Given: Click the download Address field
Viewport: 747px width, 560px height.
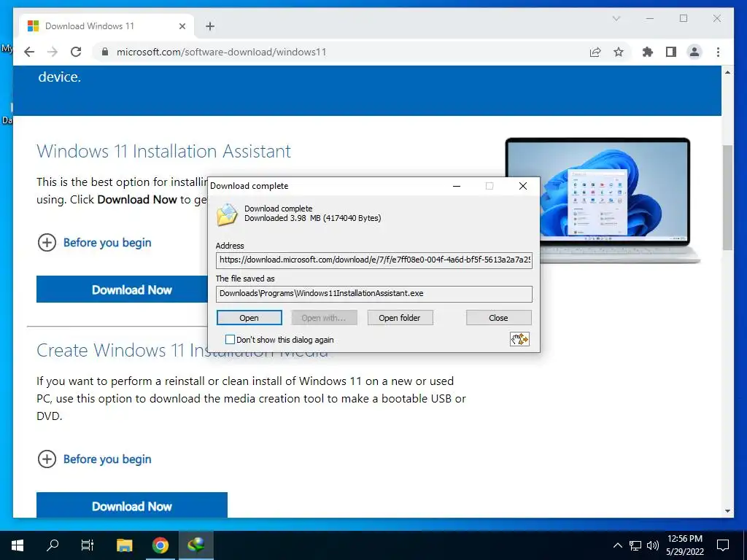Looking at the screenshot, I should coord(374,260).
